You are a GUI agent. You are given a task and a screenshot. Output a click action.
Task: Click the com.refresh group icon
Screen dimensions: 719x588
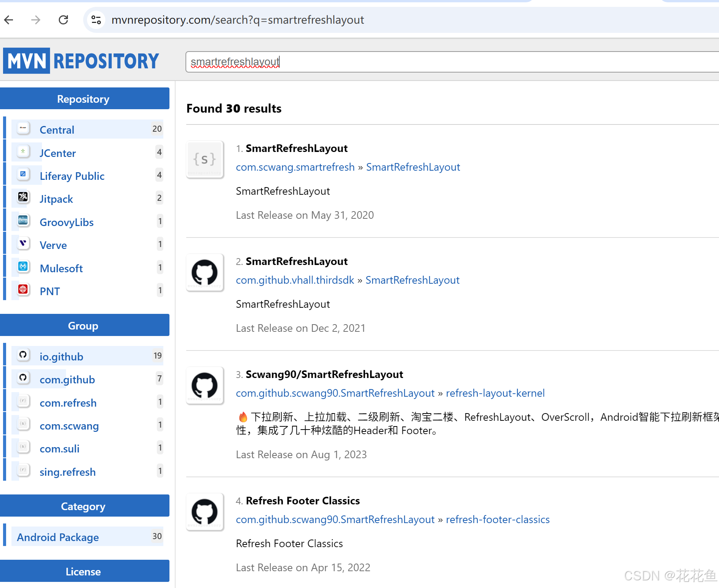[x=23, y=401]
